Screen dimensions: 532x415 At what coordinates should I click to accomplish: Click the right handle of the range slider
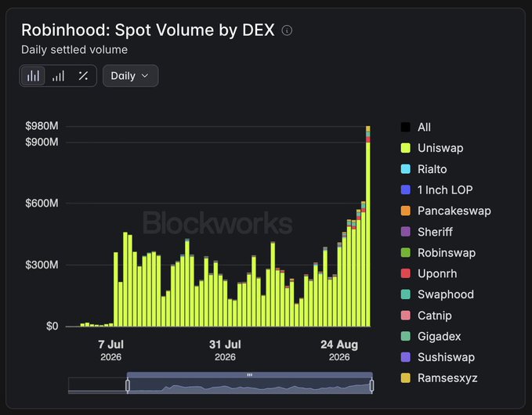click(371, 385)
